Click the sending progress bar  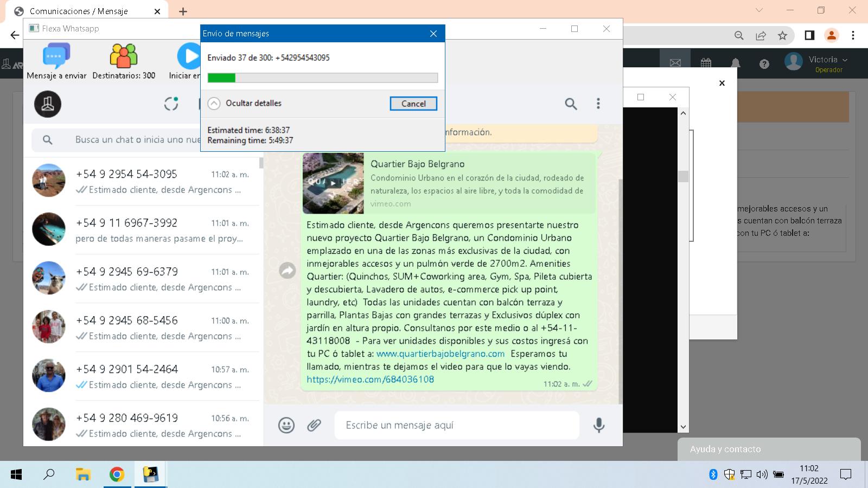[322, 78]
